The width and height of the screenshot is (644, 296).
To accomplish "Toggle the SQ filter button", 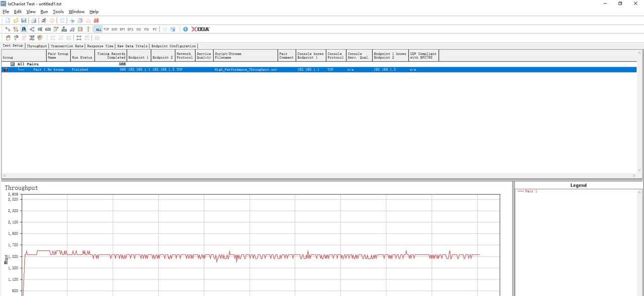I will [x=138, y=29].
